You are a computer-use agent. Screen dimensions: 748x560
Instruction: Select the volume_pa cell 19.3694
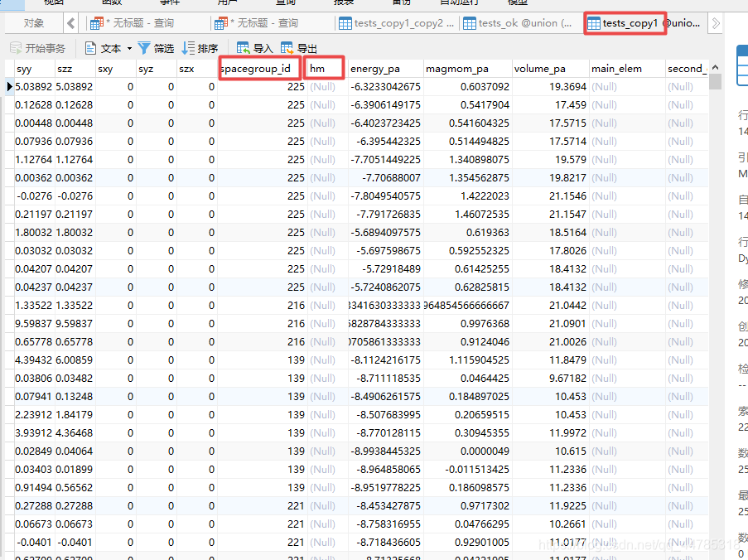point(551,87)
